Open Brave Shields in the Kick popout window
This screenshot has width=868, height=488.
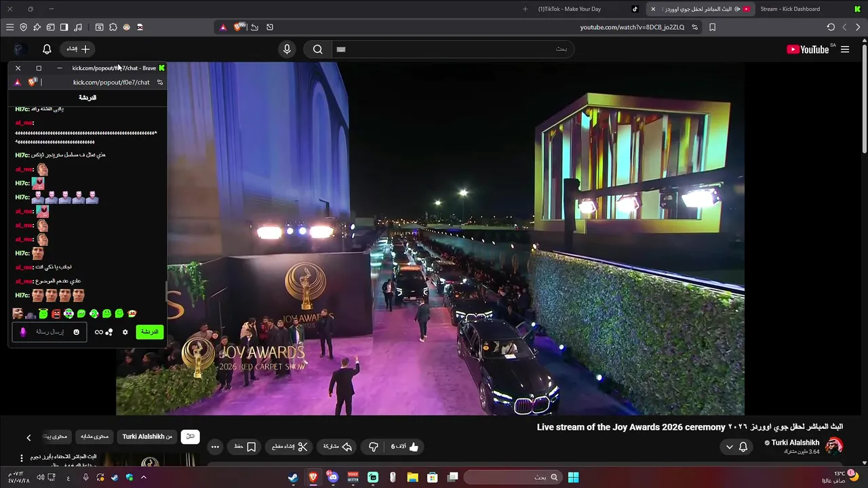(x=31, y=82)
